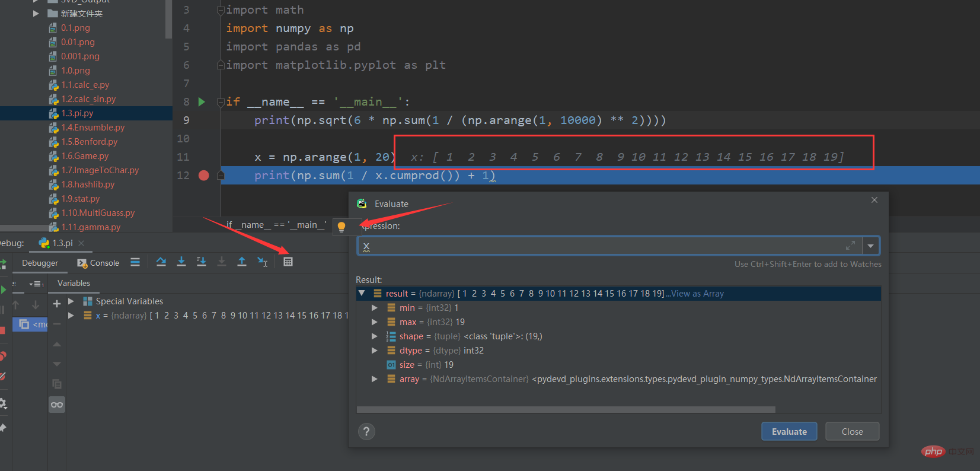Expand the array NdArrayItemsContainer node
This screenshot has width=980, height=471.
374,378
